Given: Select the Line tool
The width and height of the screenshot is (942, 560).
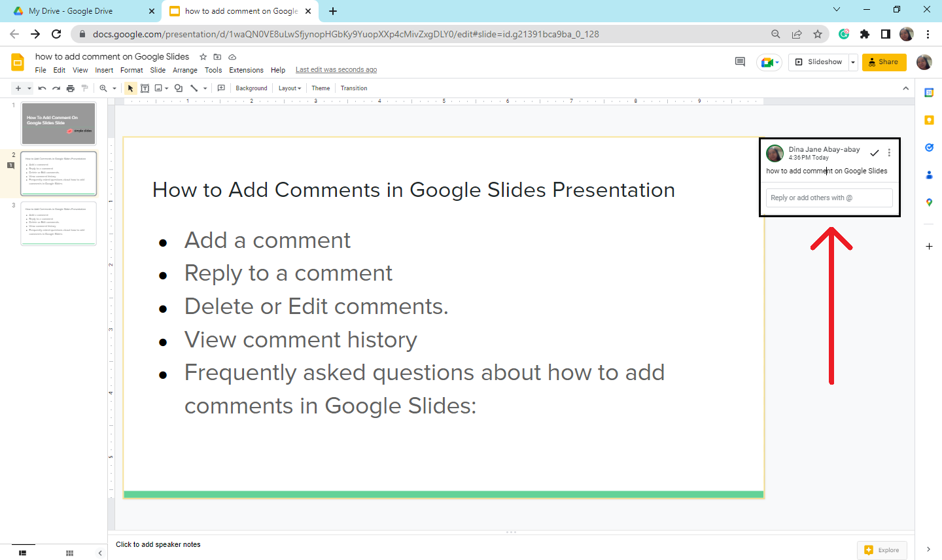Looking at the screenshot, I should coord(194,88).
